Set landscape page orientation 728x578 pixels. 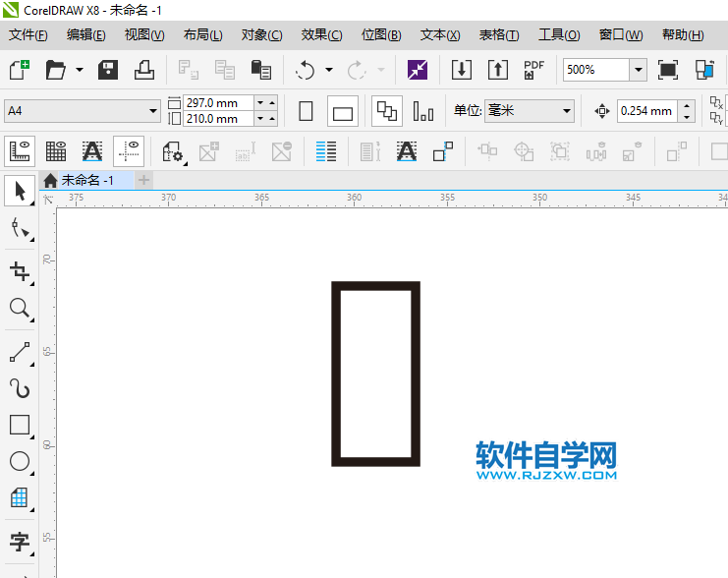[343, 111]
